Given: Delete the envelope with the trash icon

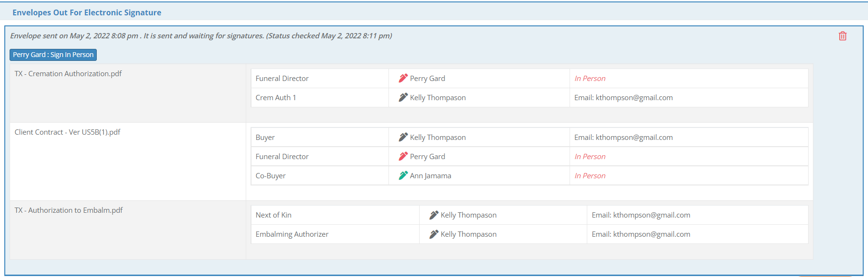Looking at the screenshot, I should click(x=843, y=36).
